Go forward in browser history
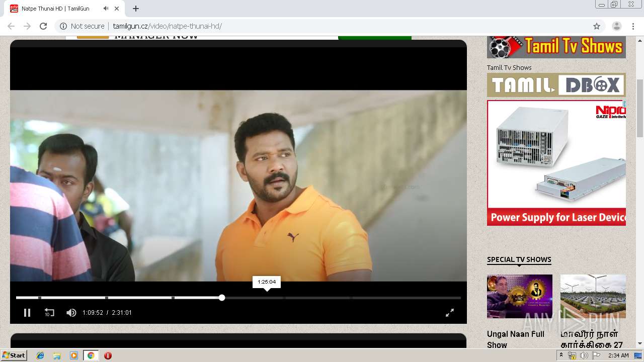This screenshot has height=362, width=644. pyautogui.click(x=27, y=26)
